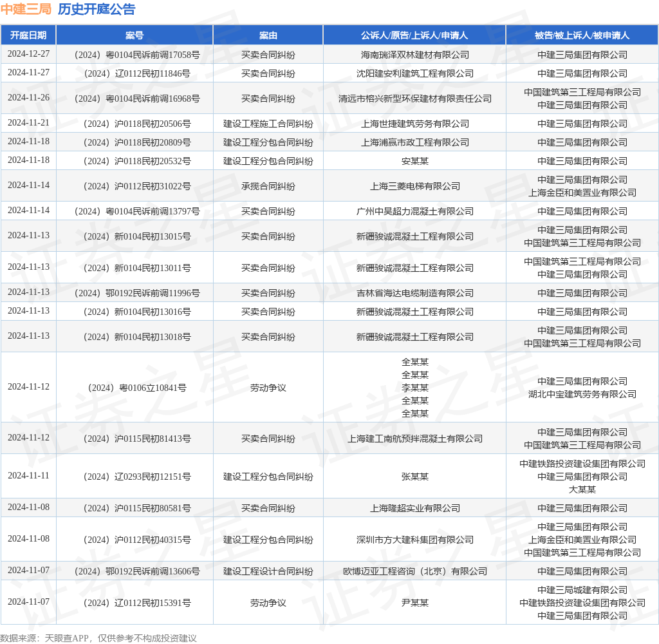Select plaintiff 海南瑞泽双林建材有限公司
This screenshot has width=659, height=644.
pyautogui.click(x=415, y=55)
